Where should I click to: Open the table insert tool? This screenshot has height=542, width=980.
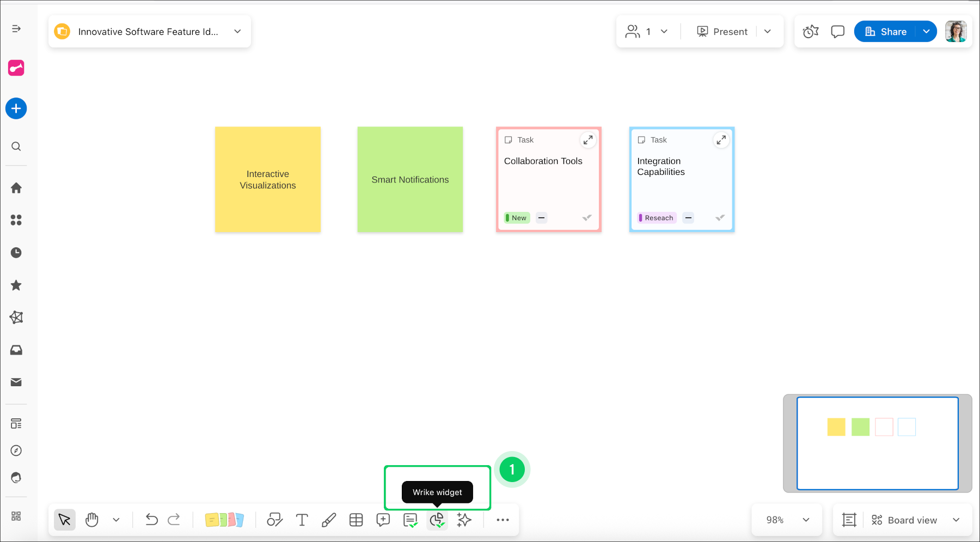pos(356,520)
